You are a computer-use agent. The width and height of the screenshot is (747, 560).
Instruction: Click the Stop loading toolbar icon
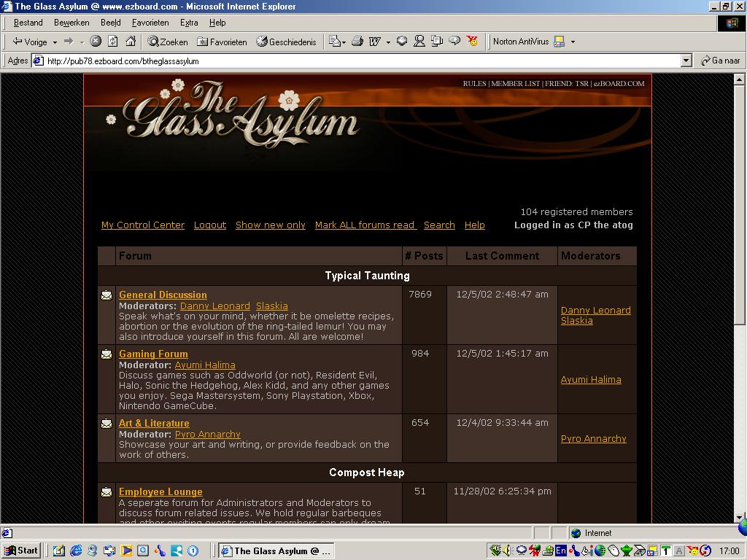pos(96,42)
